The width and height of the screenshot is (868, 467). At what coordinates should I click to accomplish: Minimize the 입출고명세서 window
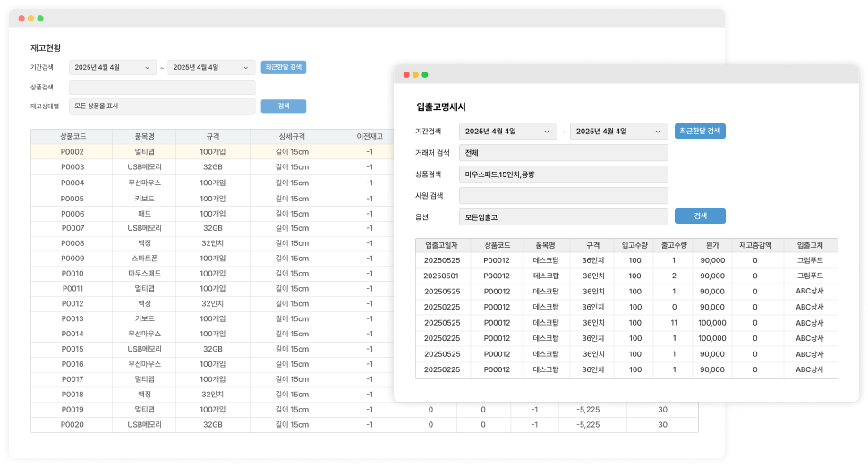tap(416, 74)
